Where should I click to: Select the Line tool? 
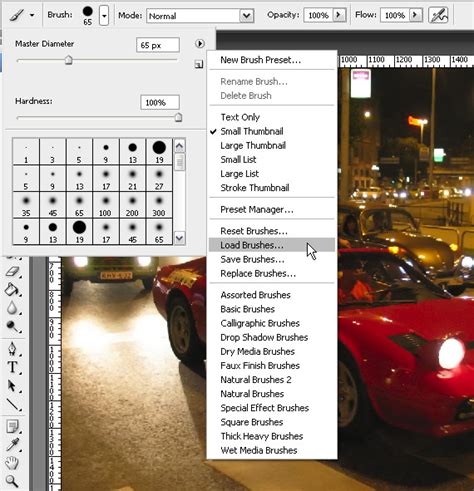13,404
